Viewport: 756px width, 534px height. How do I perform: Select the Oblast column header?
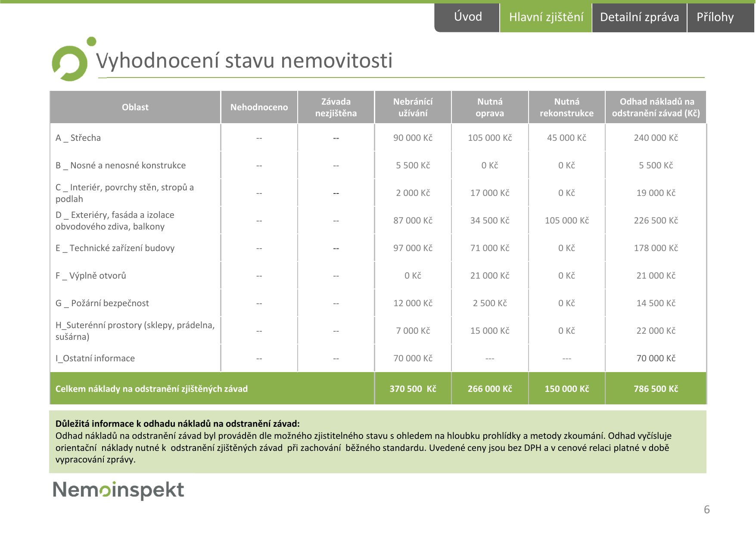pos(135,107)
